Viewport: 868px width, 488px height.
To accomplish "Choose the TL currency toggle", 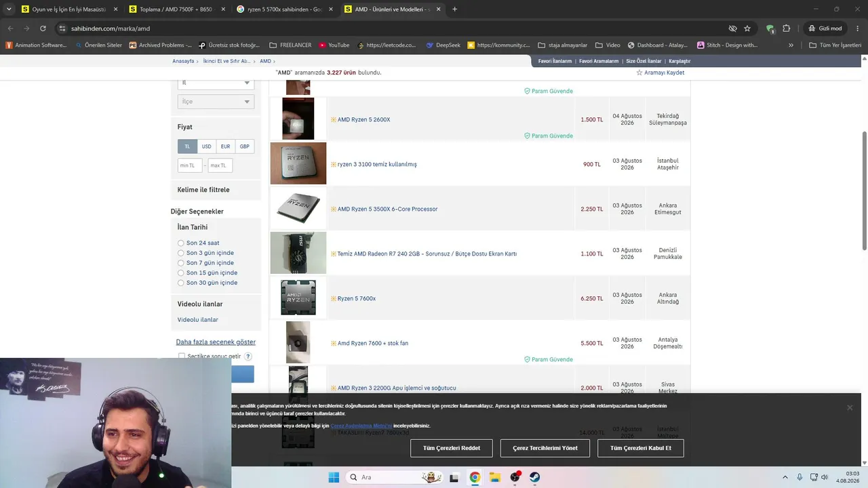I will [x=187, y=146].
